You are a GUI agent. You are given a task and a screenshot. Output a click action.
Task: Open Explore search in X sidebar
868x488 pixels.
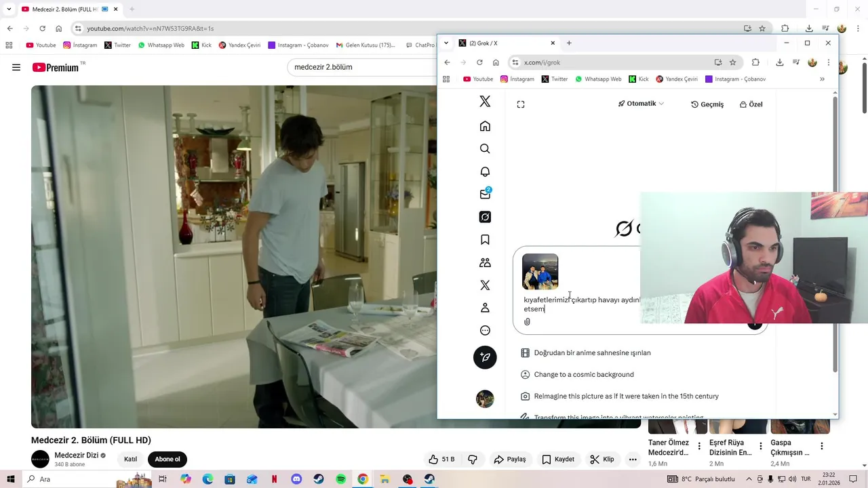point(485,148)
